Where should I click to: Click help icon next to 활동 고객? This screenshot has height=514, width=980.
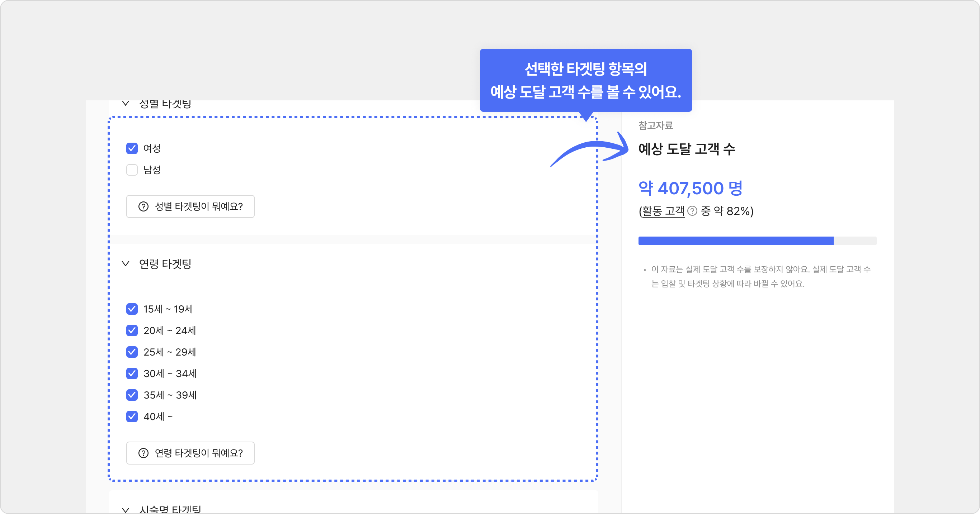coord(692,211)
